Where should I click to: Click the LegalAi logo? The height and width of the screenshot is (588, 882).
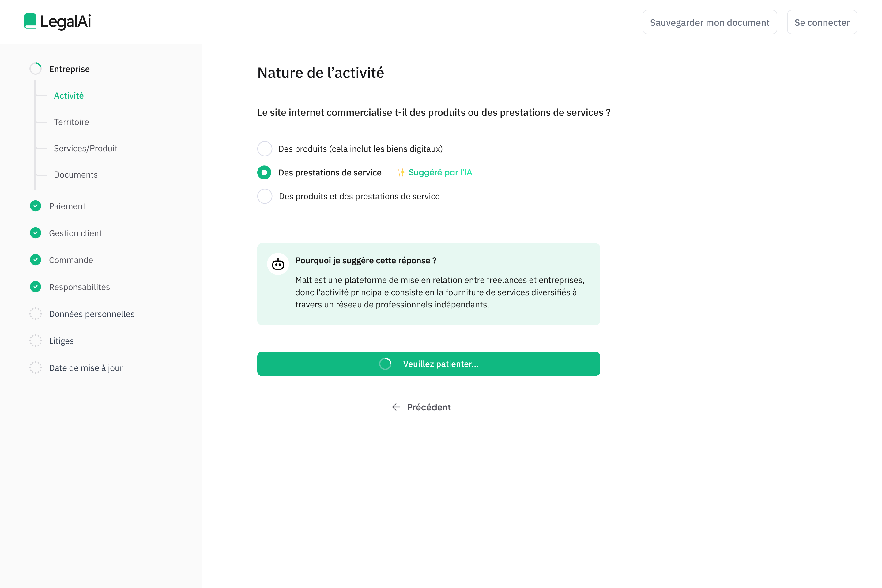(x=57, y=22)
